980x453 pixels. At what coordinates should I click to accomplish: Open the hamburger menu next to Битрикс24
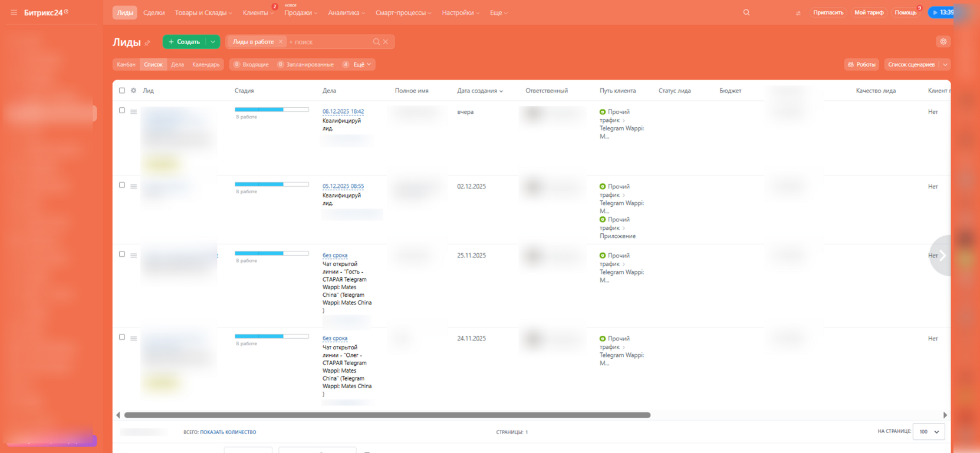click(x=14, y=12)
